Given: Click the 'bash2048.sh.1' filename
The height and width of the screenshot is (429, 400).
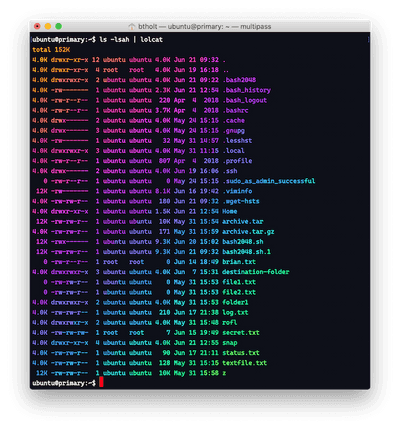Looking at the screenshot, I should point(247,252).
